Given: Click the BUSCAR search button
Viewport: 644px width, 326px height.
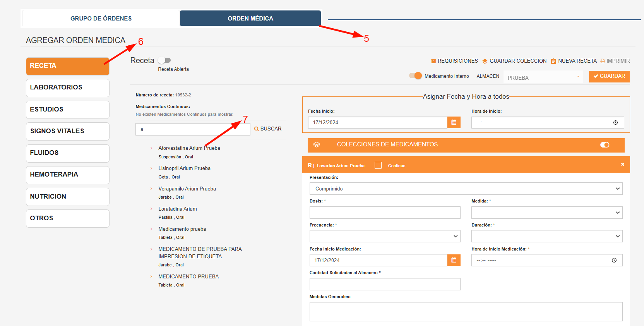Looking at the screenshot, I should click(268, 129).
